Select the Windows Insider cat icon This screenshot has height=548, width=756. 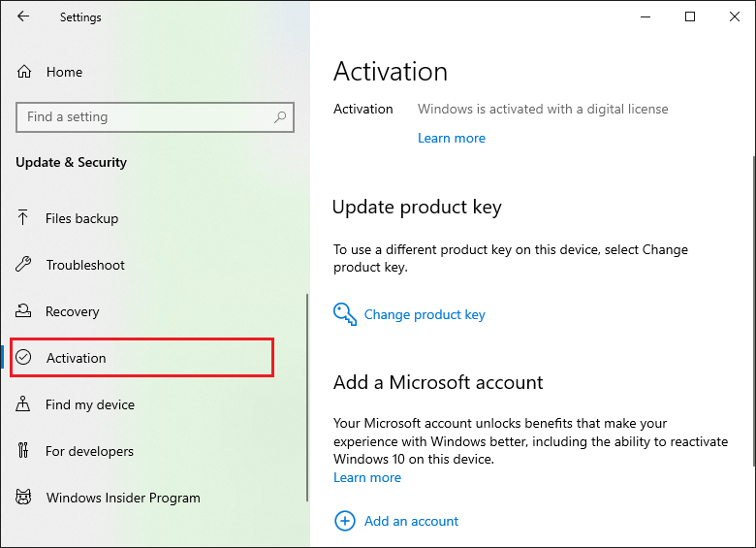(23, 497)
